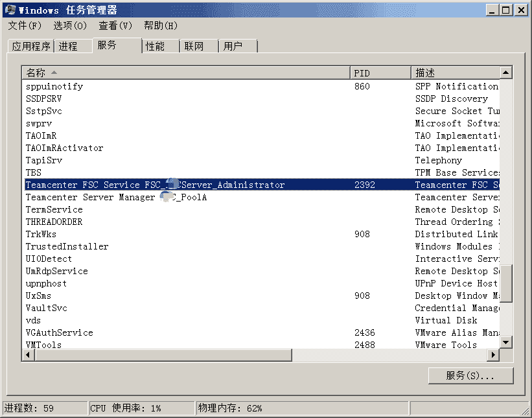Switch to the 进程 tab
The image size is (532, 418).
73,46
